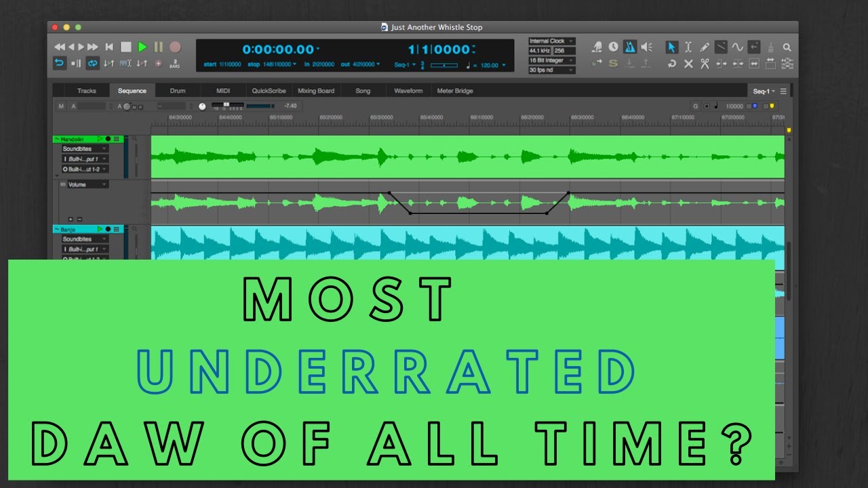Toggle Overdub record mode button
Image resolution: width=868 pixels, height=488 pixels.
[159, 63]
